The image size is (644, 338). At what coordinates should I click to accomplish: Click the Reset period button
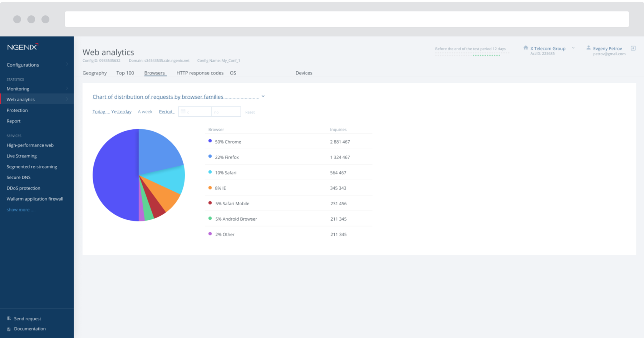coord(250,112)
